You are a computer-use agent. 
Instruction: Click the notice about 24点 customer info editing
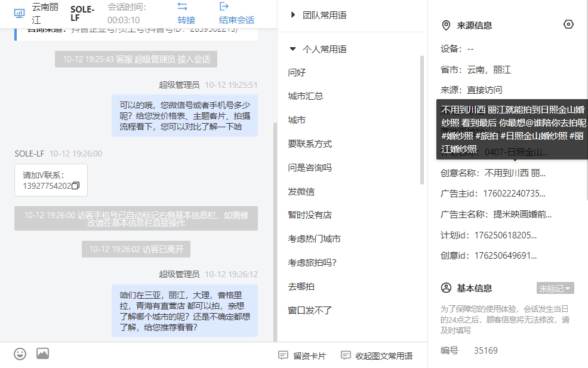(x=505, y=320)
